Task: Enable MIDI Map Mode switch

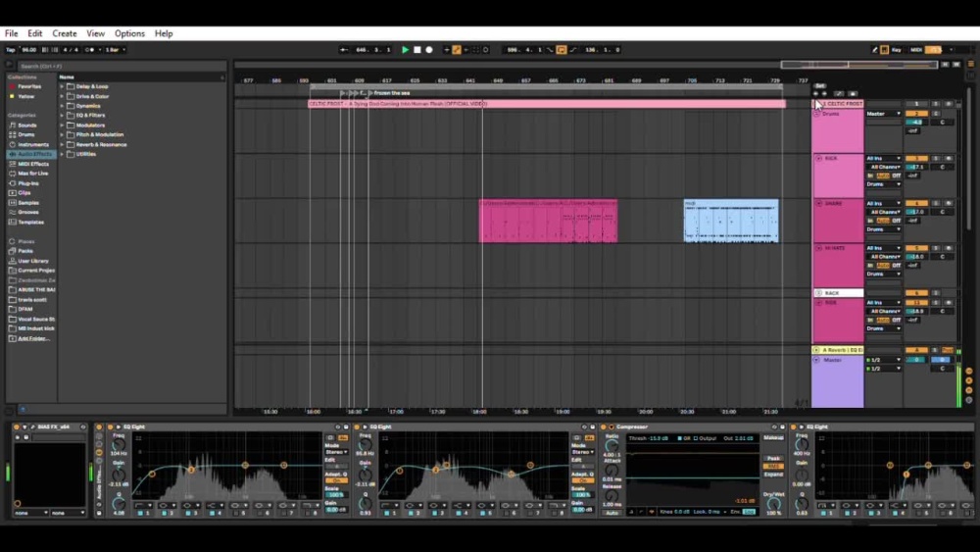Action: pyautogui.click(x=916, y=50)
